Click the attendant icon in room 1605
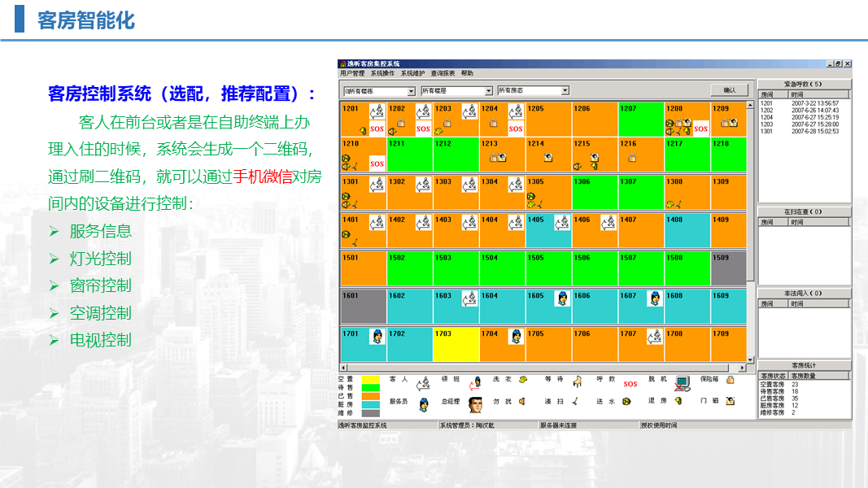868x488 pixels. click(x=561, y=298)
